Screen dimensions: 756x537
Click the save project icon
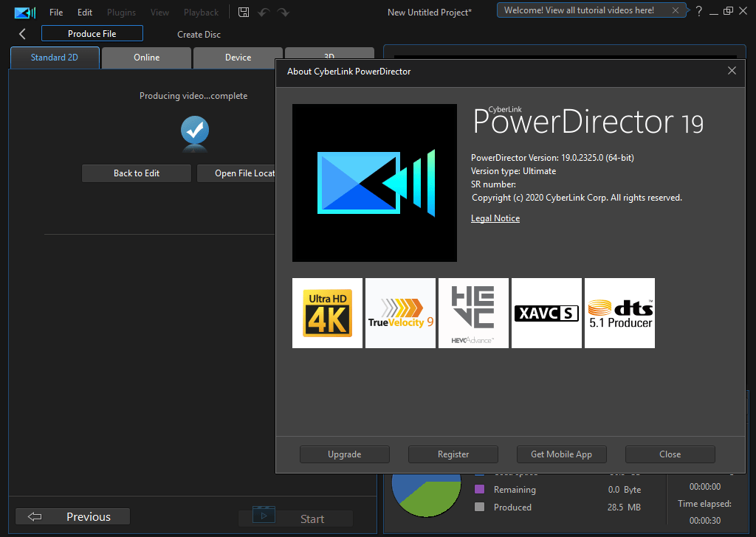click(x=244, y=13)
